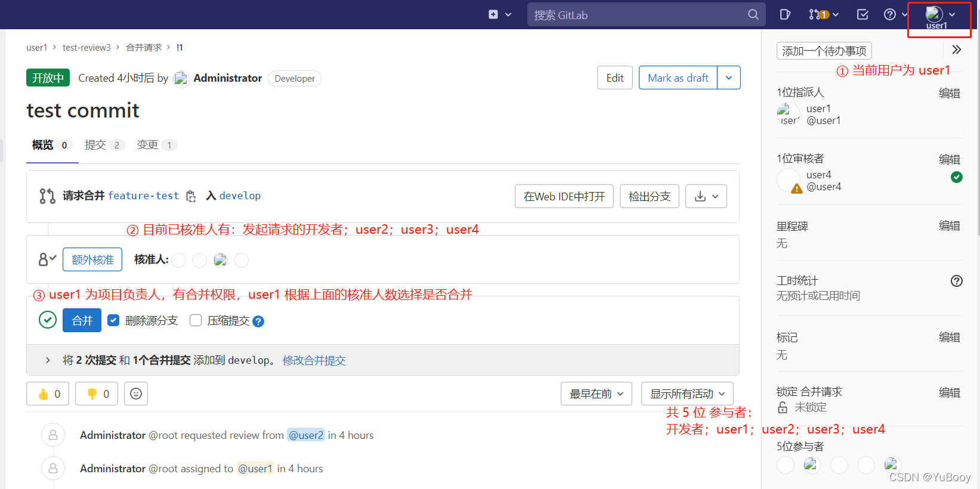Open 显示所有活动 filter dropdown
Screen dimensions: 980x489
[x=687, y=394]
